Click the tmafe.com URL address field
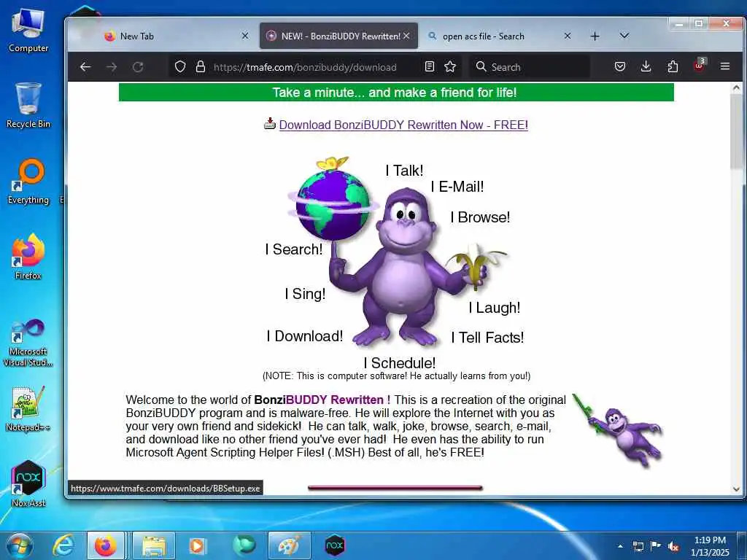Viewport: 747px width, 560px height. click(x=305, y=67)
